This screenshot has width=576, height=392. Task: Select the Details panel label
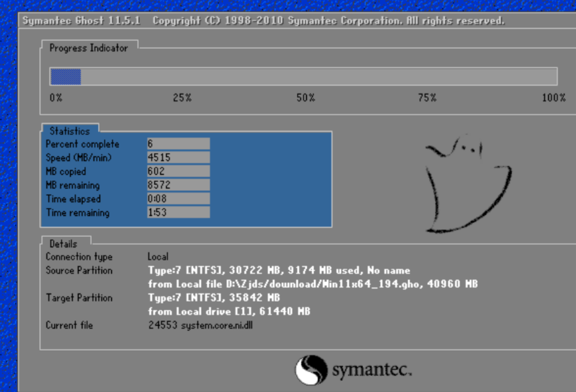tap(63, 244)
